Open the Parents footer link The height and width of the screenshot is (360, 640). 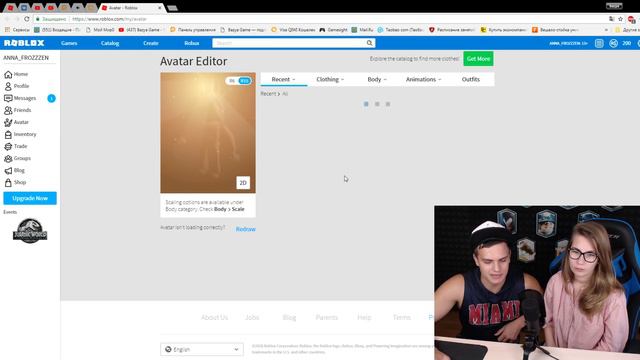click(x=327, y=318)
